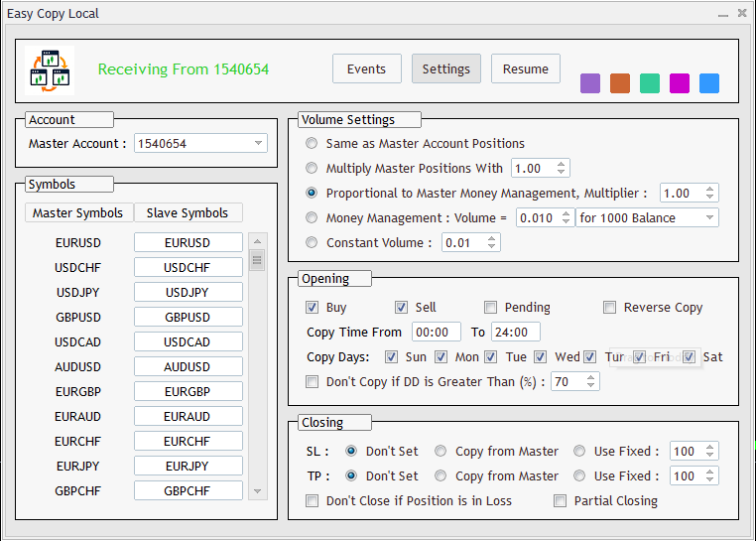Open the Master Account dropdown
This screenshot has height=541, width=756.
pyautogui.click(x=200, y=143)
